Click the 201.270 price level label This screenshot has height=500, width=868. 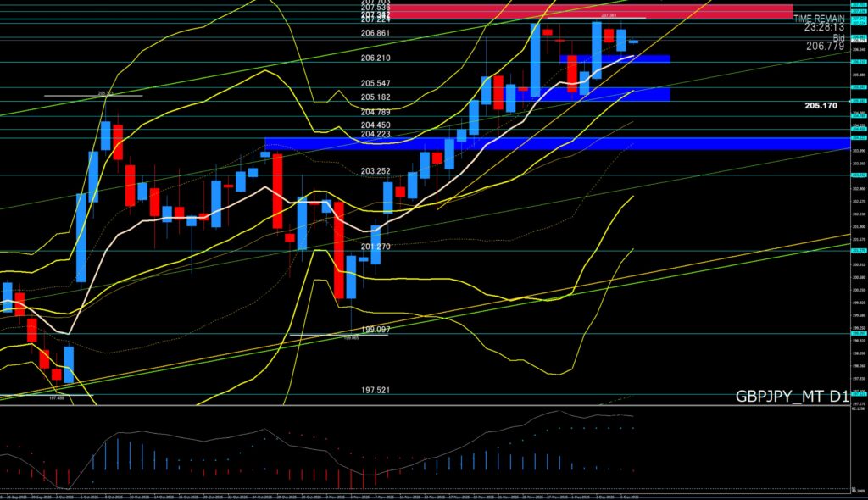tap(375, 247)
